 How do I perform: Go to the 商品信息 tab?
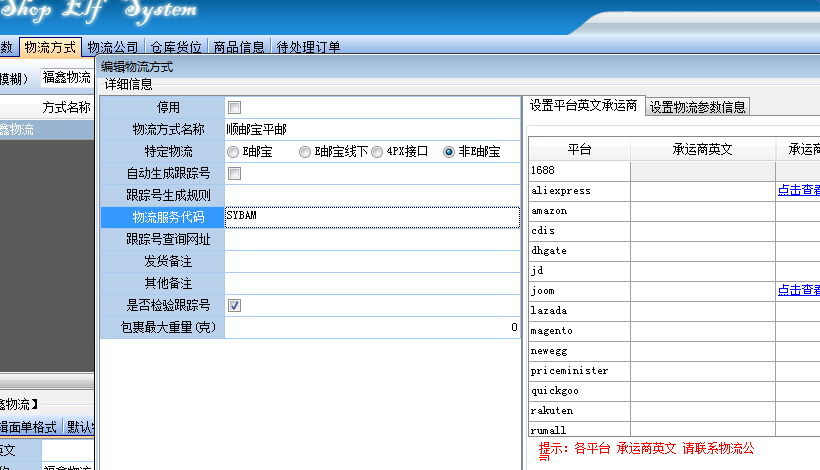pyautogui.click(x=239, y=47)
